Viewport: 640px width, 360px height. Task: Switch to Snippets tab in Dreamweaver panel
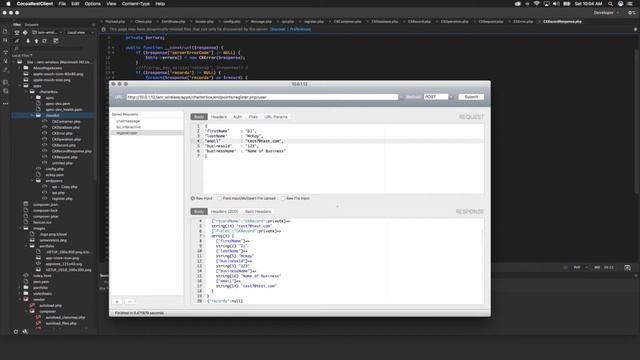(x=31, y=24)
